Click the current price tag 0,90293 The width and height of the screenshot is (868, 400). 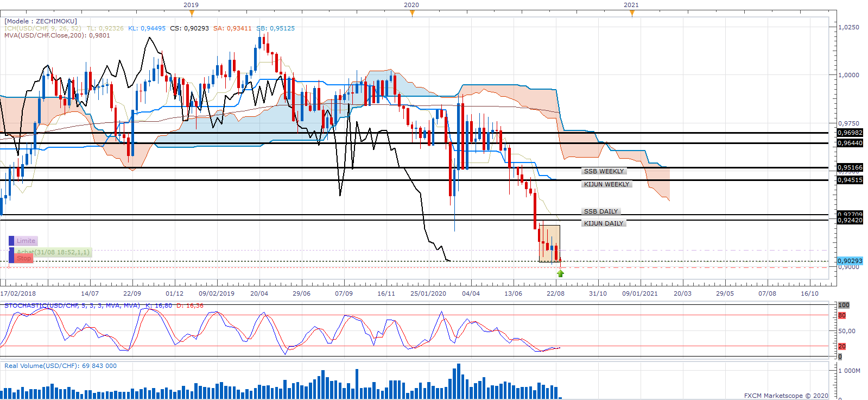click(x=850, y=261)
